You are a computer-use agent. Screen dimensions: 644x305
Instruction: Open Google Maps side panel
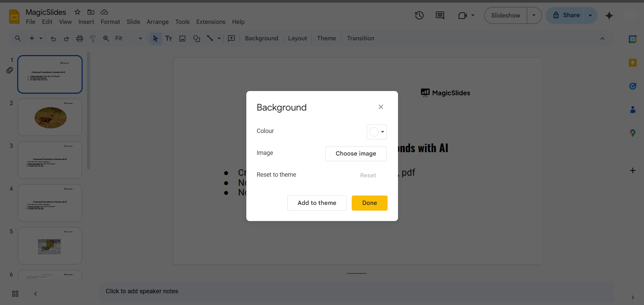pos(633,133)
